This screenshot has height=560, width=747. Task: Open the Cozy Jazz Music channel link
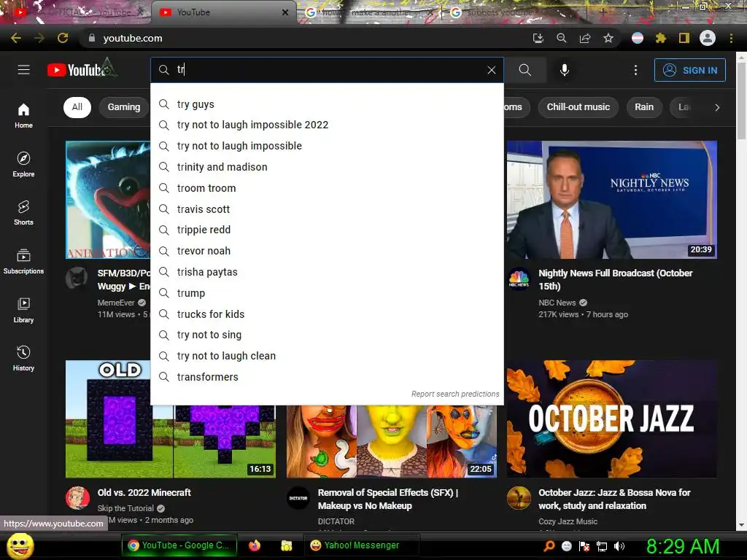[x=568, y=521]
